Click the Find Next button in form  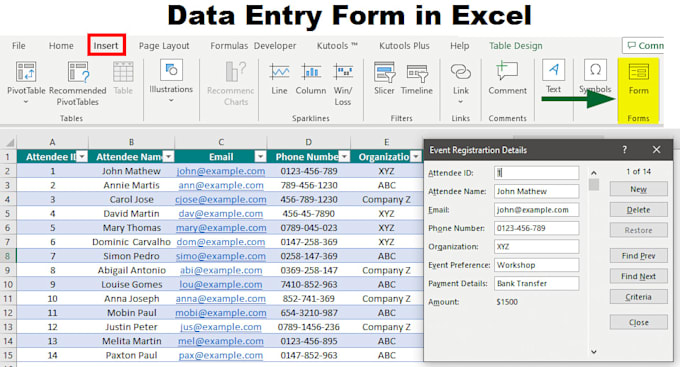pos(638,276)
